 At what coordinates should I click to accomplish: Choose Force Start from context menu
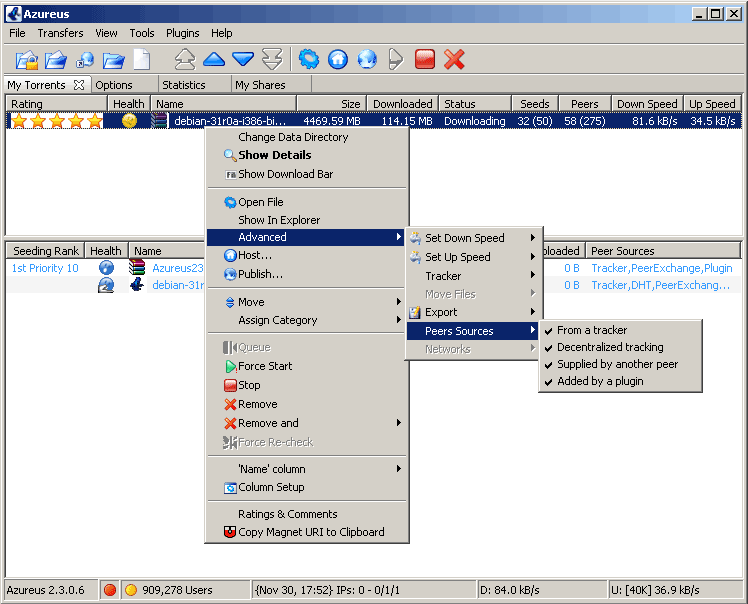(x=265, y=366)
